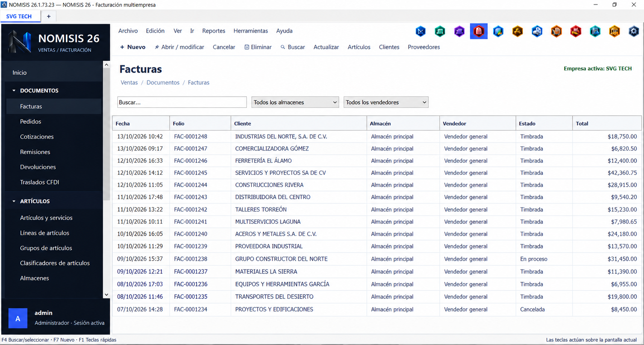
Task: Open Traslados CFDI in the sidebar
Action: 39,182
